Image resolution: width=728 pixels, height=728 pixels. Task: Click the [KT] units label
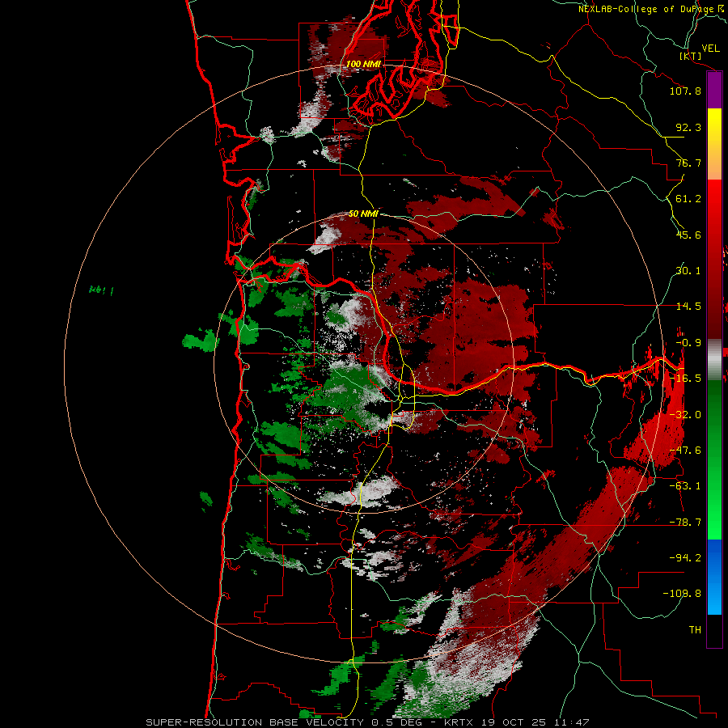coord(690,56)
